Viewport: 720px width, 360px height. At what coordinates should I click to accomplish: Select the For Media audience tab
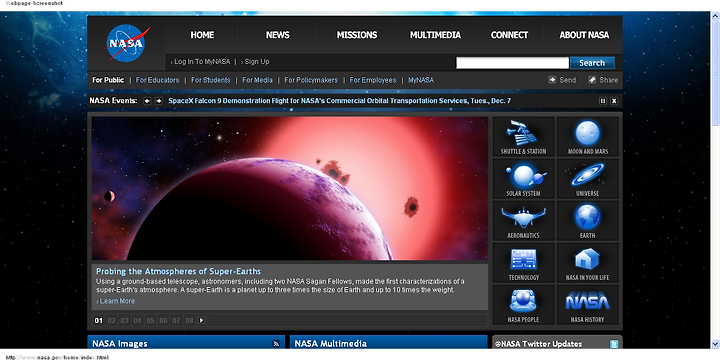click(x=257, y=80)
